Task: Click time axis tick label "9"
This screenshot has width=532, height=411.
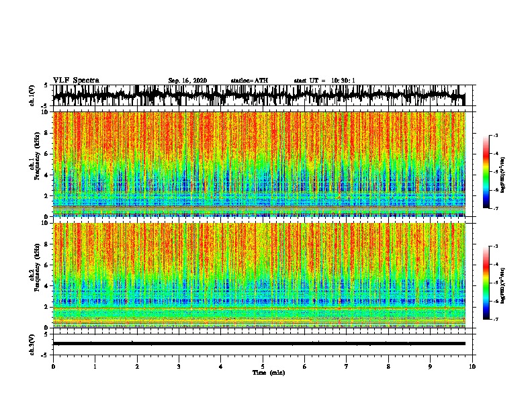Action: pyautogui.click(x=430, y=367)
